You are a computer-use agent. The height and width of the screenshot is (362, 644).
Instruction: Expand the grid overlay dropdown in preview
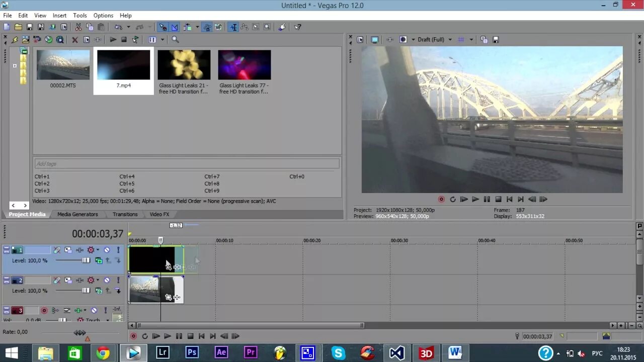point(471,39)
